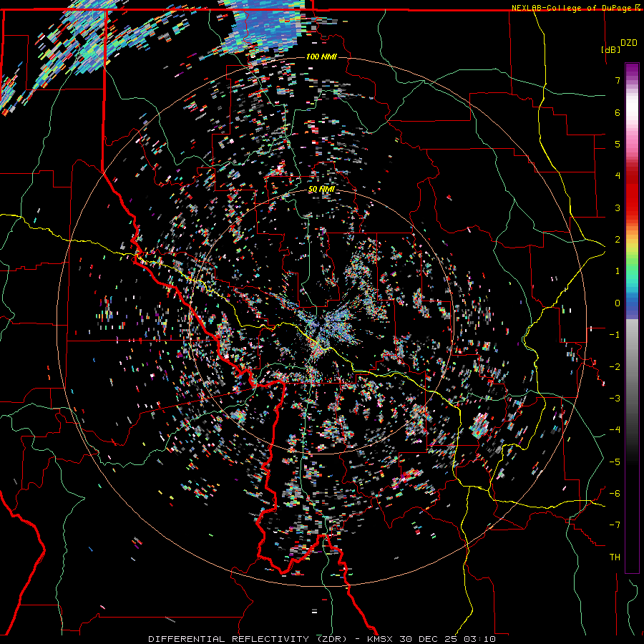Screen dimensions: 644x644
Task: Click the '50 NMI' range ring label
Action: click(x=321, y=190)
